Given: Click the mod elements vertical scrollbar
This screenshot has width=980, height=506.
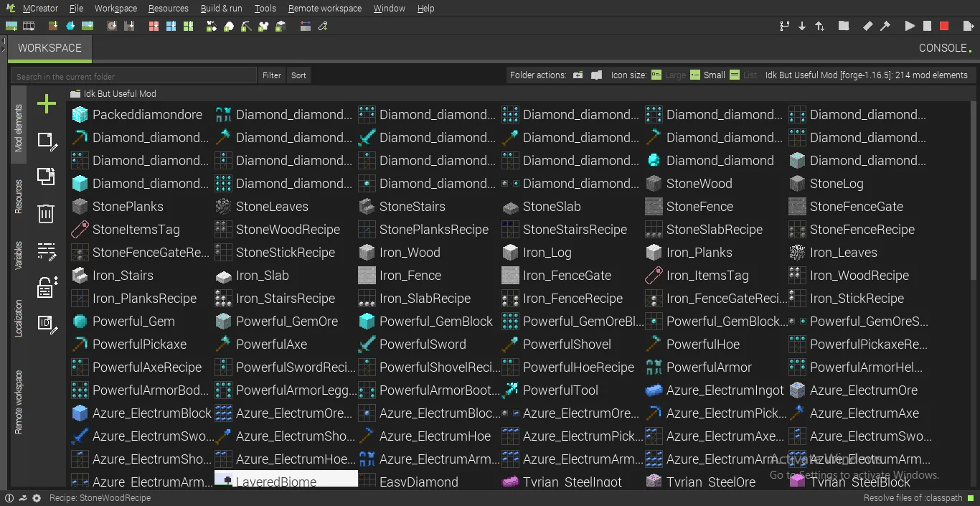Looking at the screenshot, I should [974, 190].
